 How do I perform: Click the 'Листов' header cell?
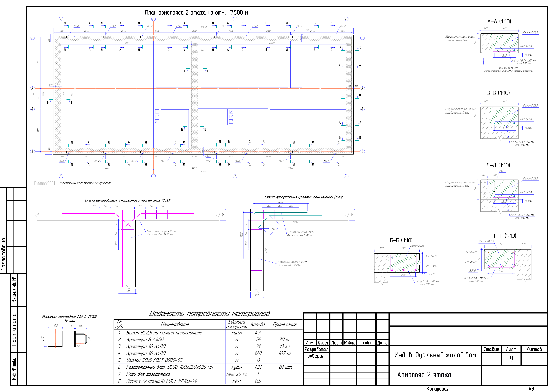click(x=534, y=349)
